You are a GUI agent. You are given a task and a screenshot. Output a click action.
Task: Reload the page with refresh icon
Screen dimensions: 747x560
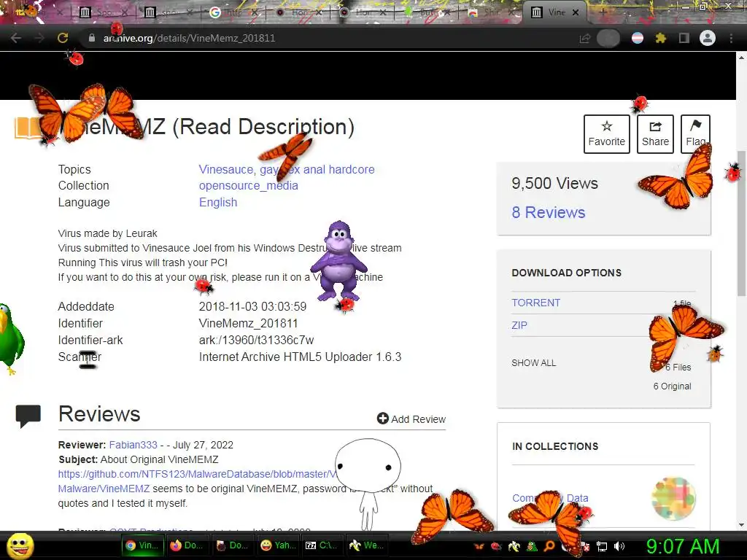(63, 38)
